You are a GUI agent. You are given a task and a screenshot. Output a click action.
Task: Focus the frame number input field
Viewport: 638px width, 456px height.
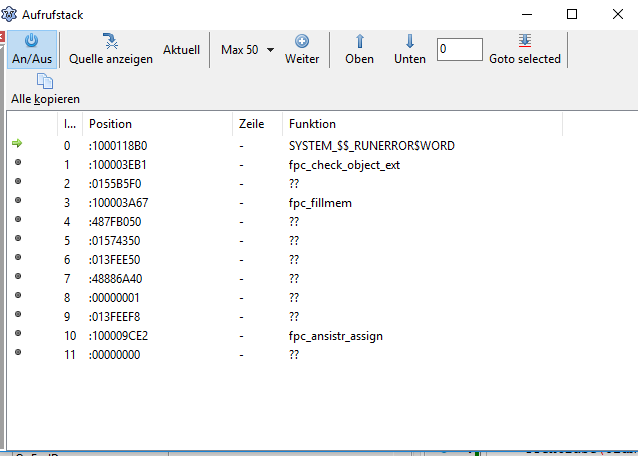click(459, 49)
